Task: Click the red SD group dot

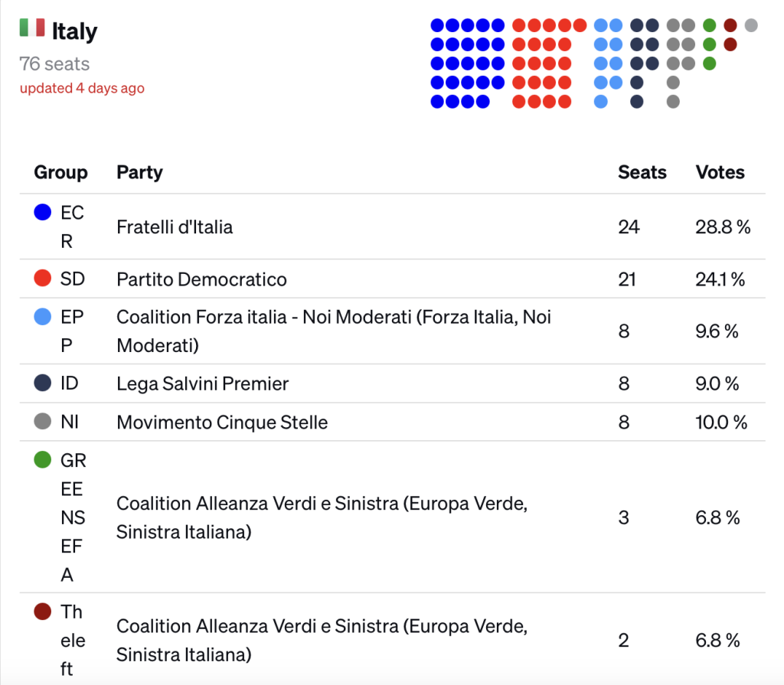Action: point(43,278)
